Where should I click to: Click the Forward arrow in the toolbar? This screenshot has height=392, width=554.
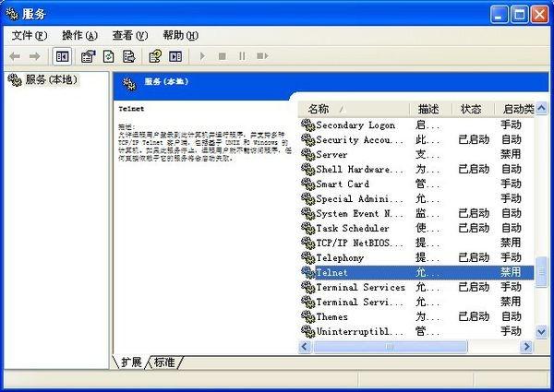point(35,56)
